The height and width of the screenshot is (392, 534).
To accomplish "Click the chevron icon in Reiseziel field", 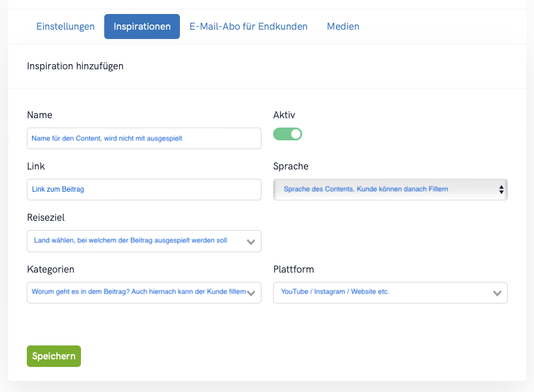I will 251,242.
